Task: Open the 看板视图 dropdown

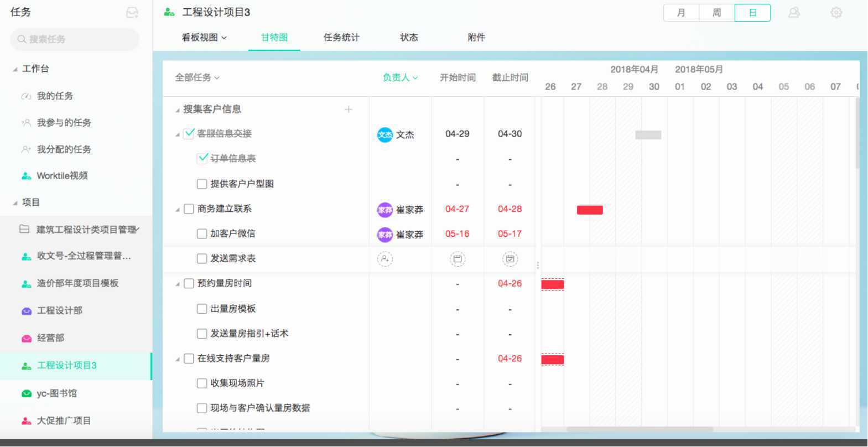Action: (x=204, y=38)
